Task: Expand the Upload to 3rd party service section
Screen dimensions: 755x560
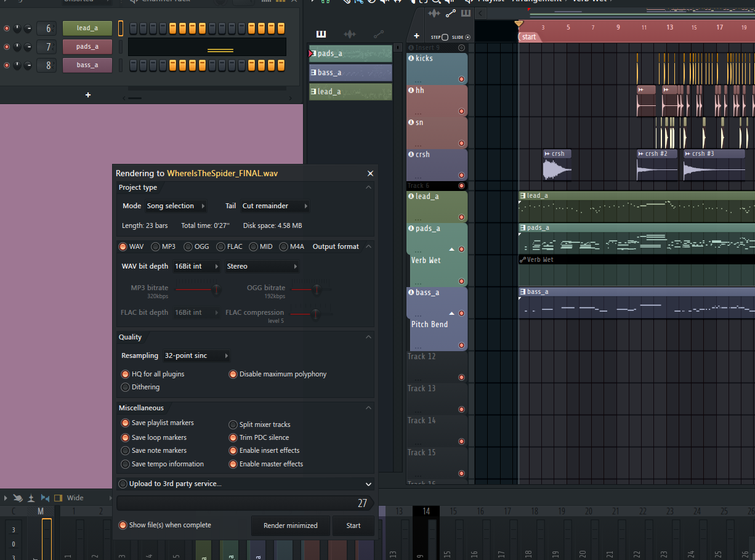Action: [368, 484]
